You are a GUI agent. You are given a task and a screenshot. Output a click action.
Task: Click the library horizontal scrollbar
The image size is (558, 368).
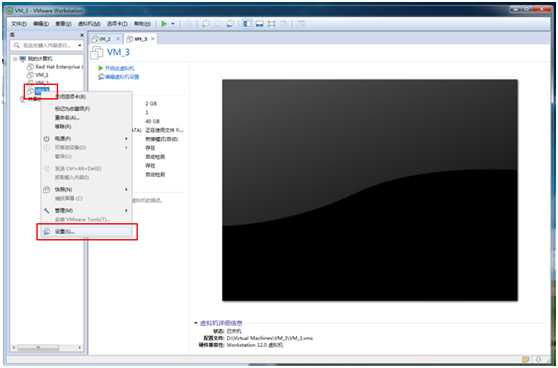[47, 348]
